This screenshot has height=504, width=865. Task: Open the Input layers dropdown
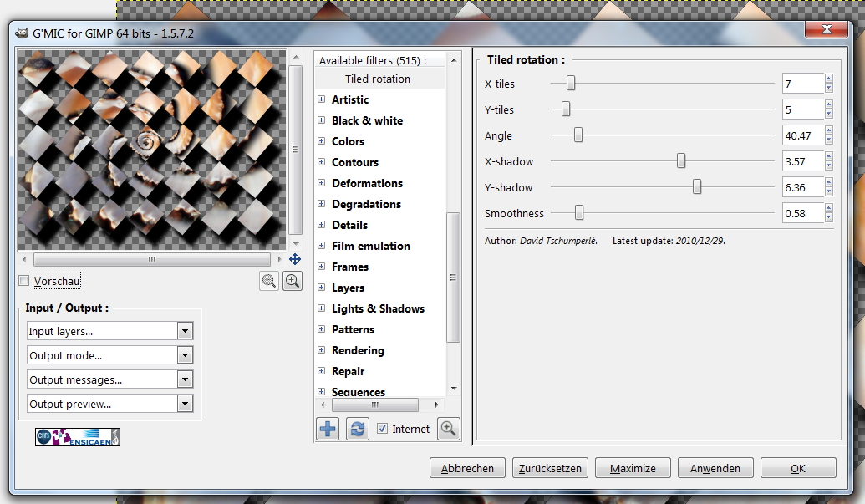pyautogui.click(x=109, y=331)
